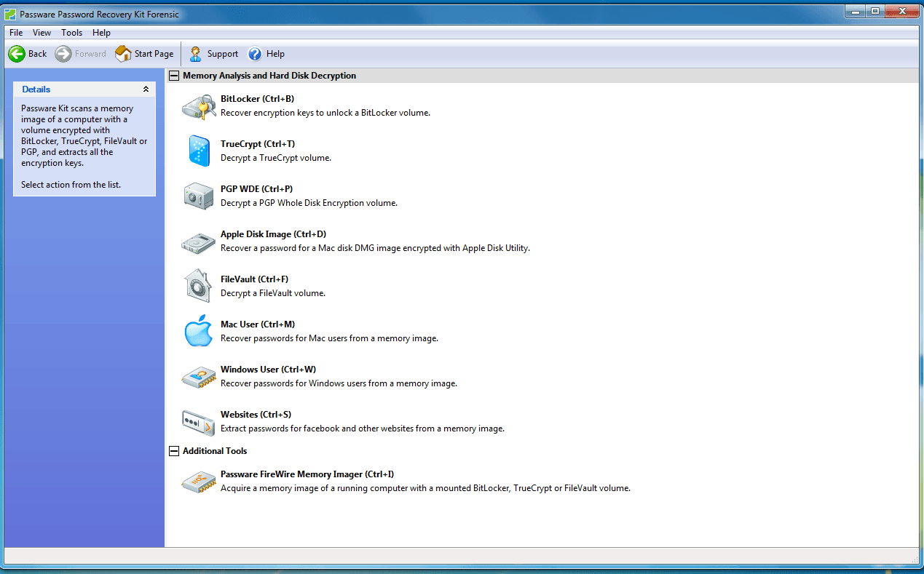Image resolution: width=924 pixels, height=574 pixels.
Task: Click the Support person icon
Action: (196, 54)
